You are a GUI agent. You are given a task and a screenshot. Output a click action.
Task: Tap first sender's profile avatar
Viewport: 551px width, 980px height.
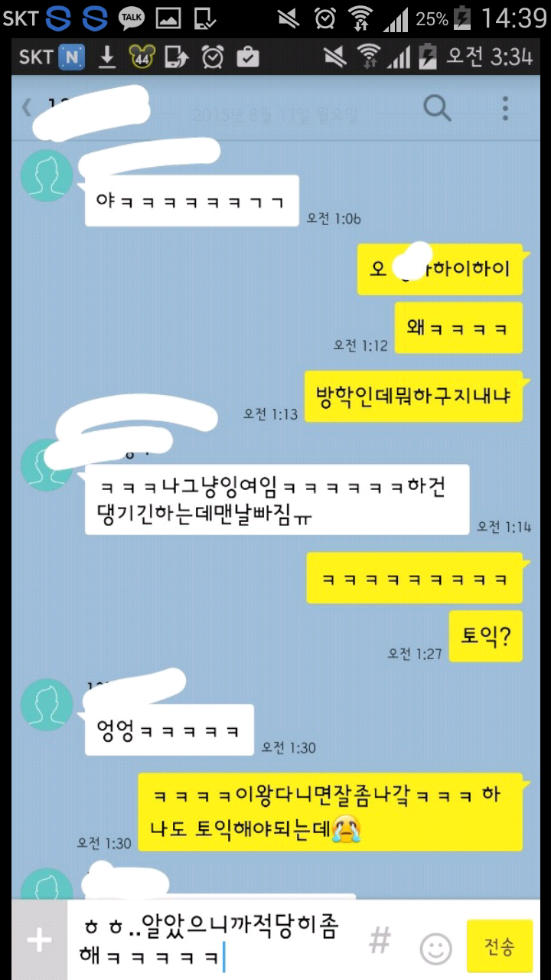[x=47, y=175]
